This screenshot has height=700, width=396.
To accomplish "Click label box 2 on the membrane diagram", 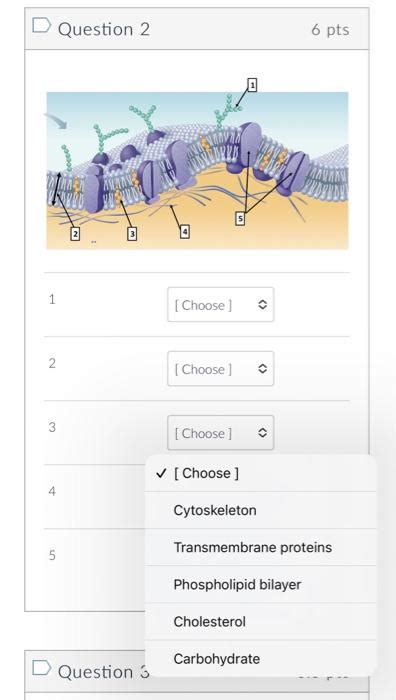I will 75,233.
